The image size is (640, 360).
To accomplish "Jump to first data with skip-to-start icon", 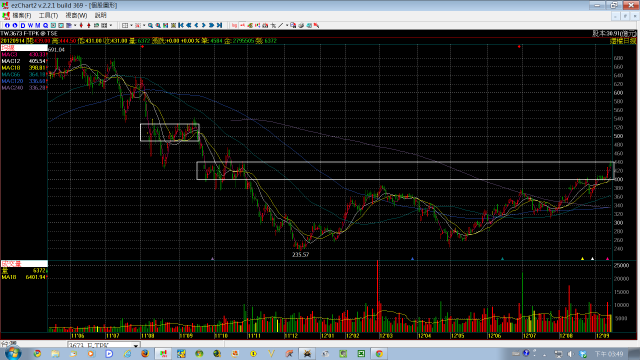I will point(181,25).
